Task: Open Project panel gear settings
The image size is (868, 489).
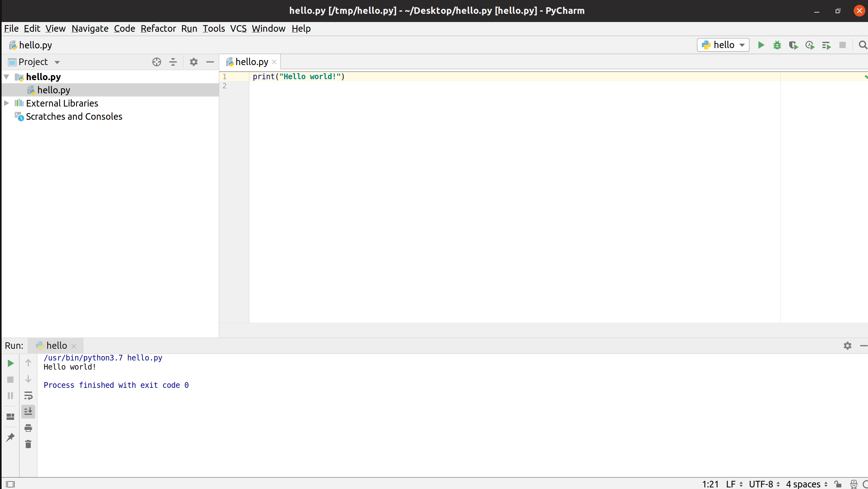Action: pos(193,62)
